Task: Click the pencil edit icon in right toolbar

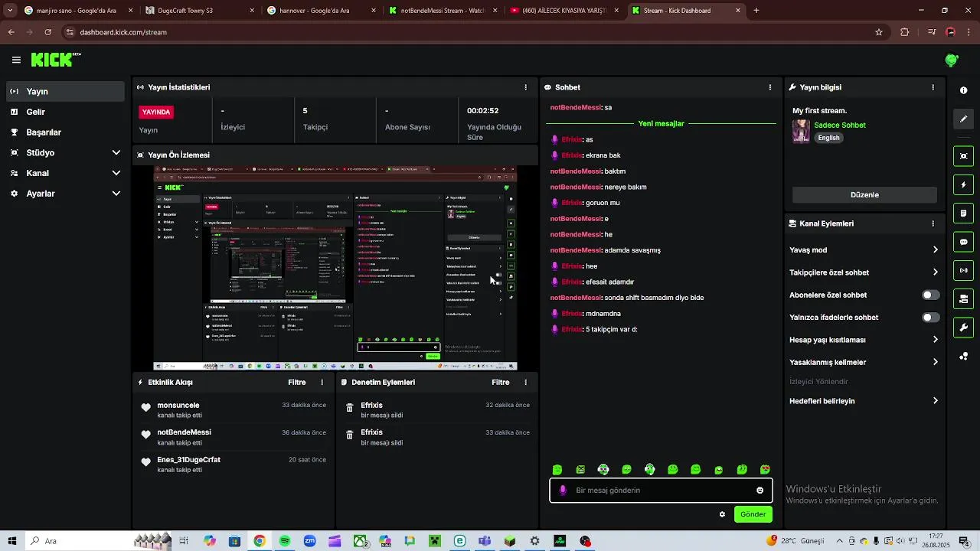Action: coord(963,119)
